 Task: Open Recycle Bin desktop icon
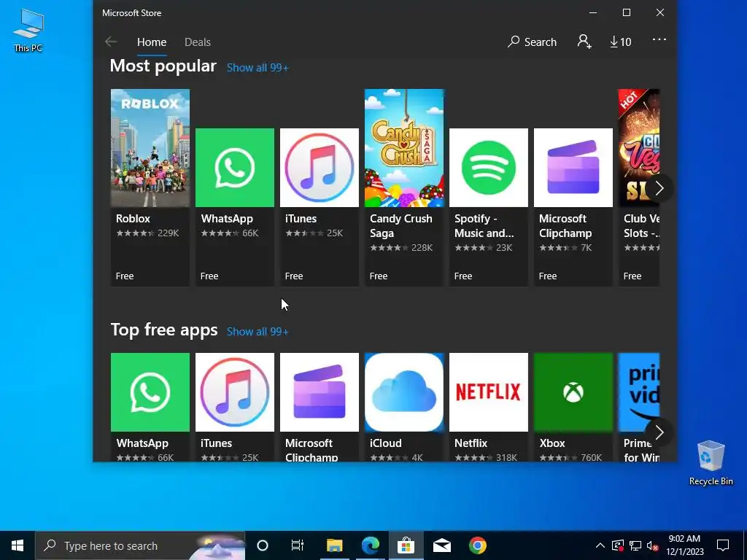[x=711, y=463]
